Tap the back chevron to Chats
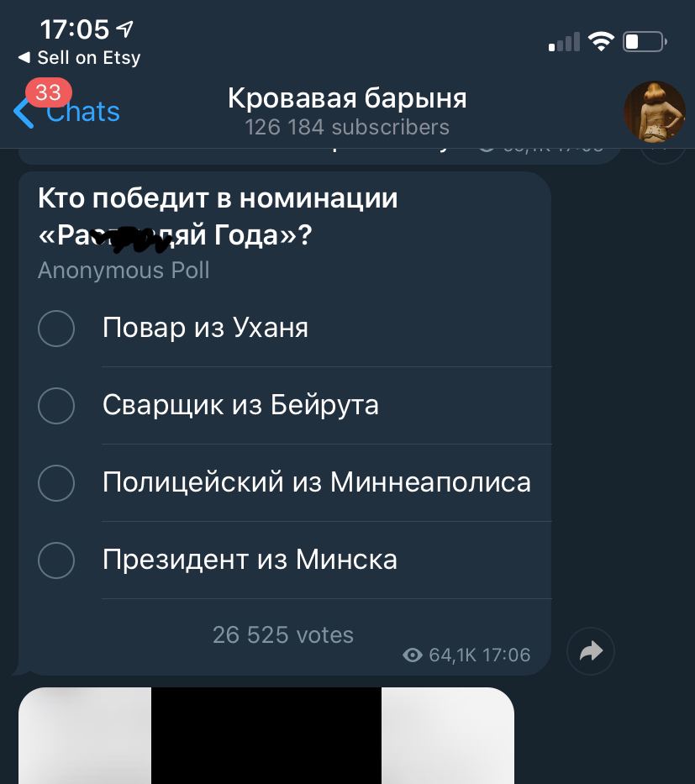The image size is (695, 784). pos(23,113)
